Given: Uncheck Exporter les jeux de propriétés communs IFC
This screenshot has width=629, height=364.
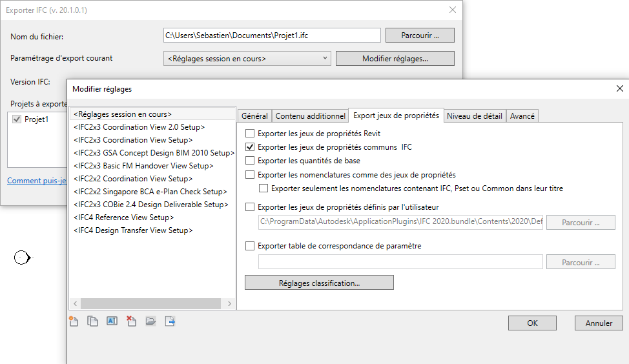Looking at the screenshot, I should pos(250,147).
